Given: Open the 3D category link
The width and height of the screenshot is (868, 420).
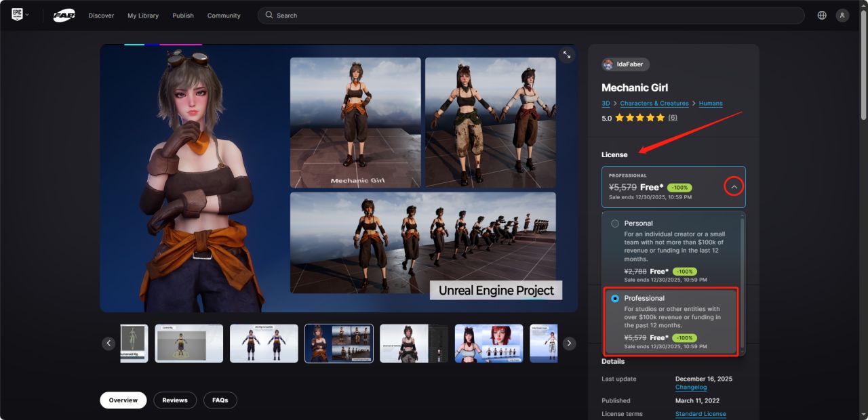Looking at the screenshot, I should (x=606, y=104).
